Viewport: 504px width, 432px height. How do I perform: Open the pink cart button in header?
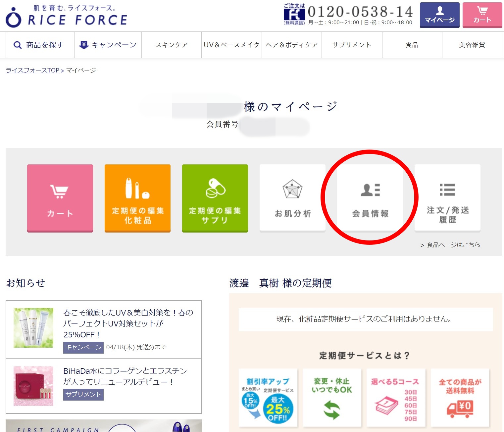tap(482, 15)
